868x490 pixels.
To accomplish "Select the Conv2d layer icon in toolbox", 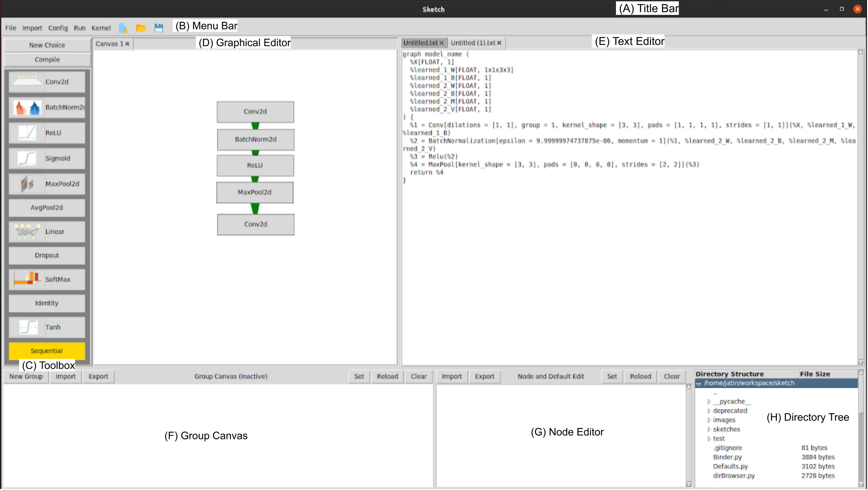I will [27, 82].
